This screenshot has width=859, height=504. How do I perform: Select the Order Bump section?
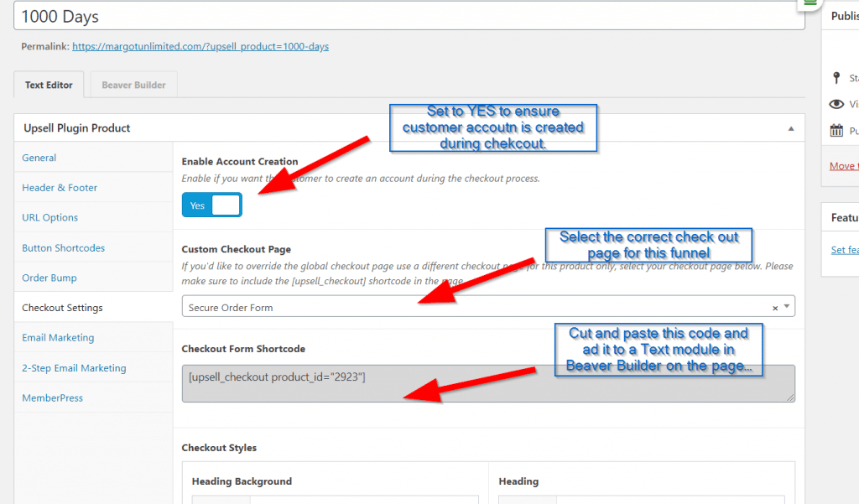(49, 278)
